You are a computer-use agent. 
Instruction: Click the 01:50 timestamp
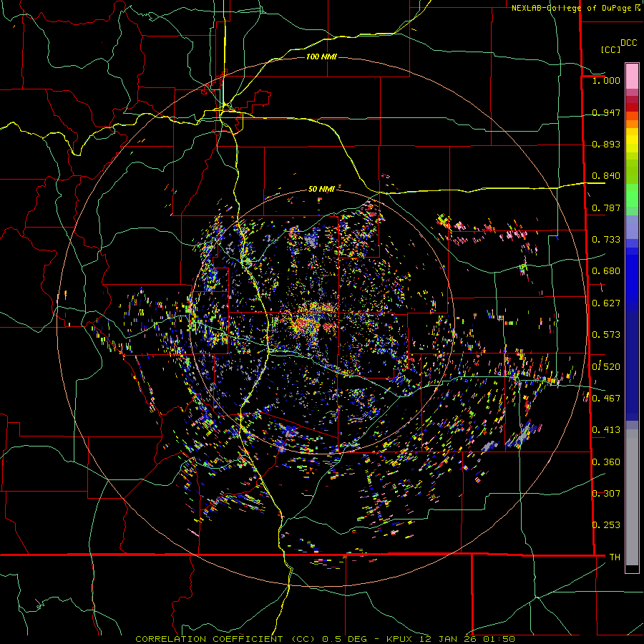(x=499, y=639)
